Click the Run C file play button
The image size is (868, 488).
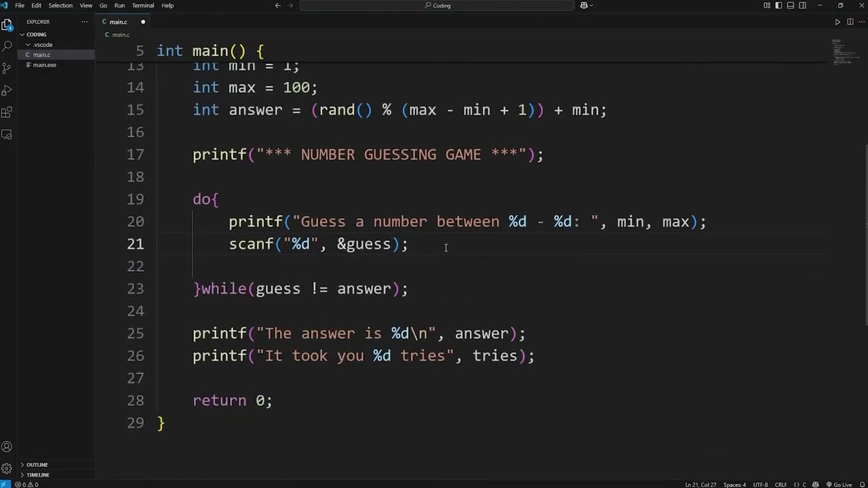click(837, 22)
